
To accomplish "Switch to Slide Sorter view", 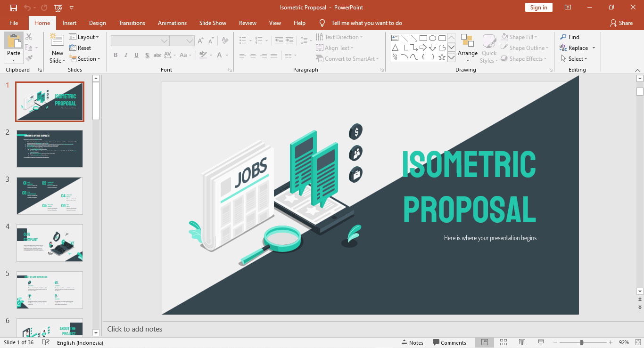I will point(503,342).
